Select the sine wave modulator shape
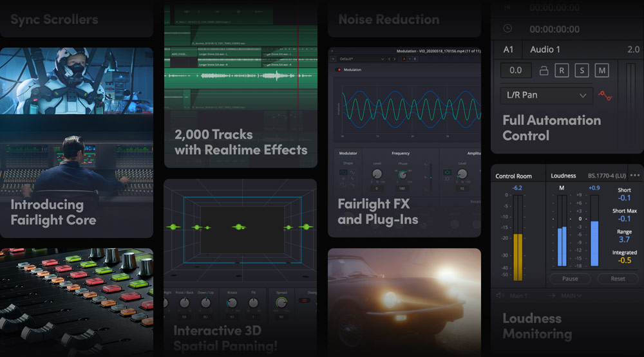 [x=343, y=174]
